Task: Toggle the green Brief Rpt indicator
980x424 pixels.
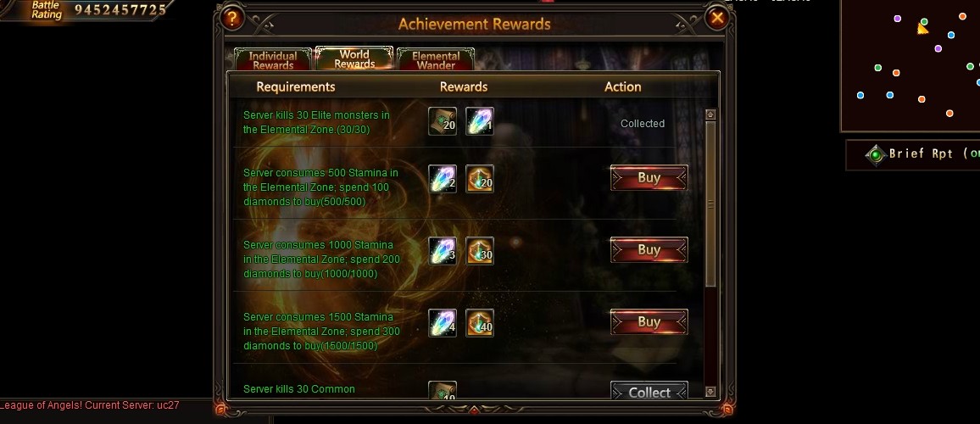Action: pyautogui.click(x=876, y=154)
